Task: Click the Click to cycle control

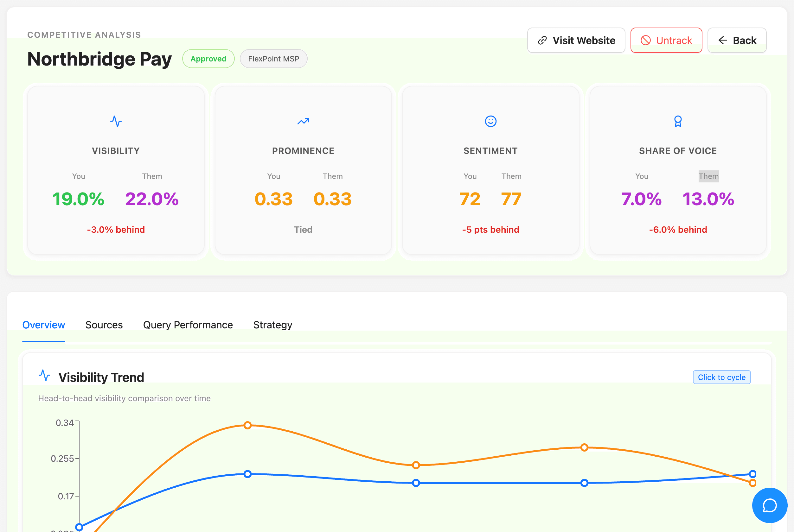Action: click(x=722, y=377)
